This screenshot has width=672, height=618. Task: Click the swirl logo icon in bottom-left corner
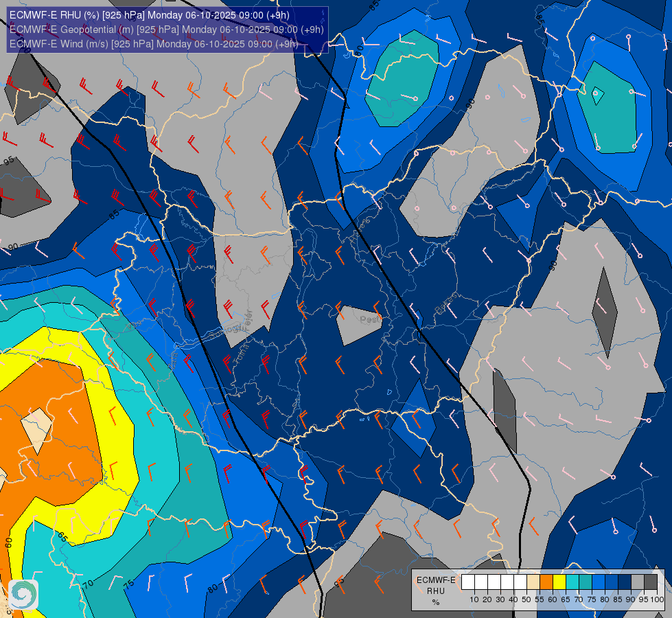(23, 594)
